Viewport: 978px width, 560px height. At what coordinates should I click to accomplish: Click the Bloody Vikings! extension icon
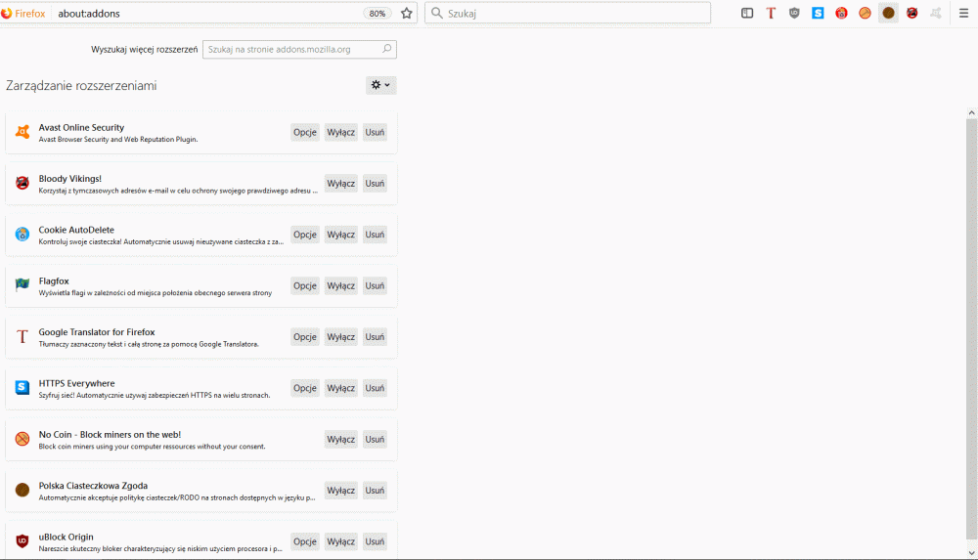[x=22, y=184]
